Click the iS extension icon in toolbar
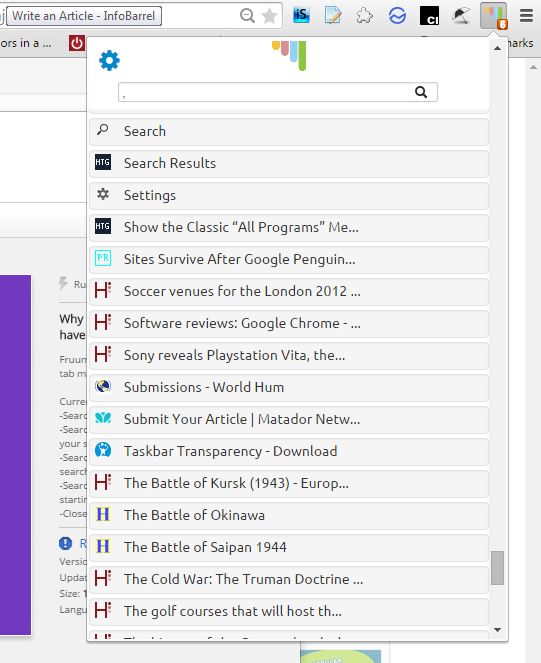Viewport: 541px width, 663px height. click(301, 16)
